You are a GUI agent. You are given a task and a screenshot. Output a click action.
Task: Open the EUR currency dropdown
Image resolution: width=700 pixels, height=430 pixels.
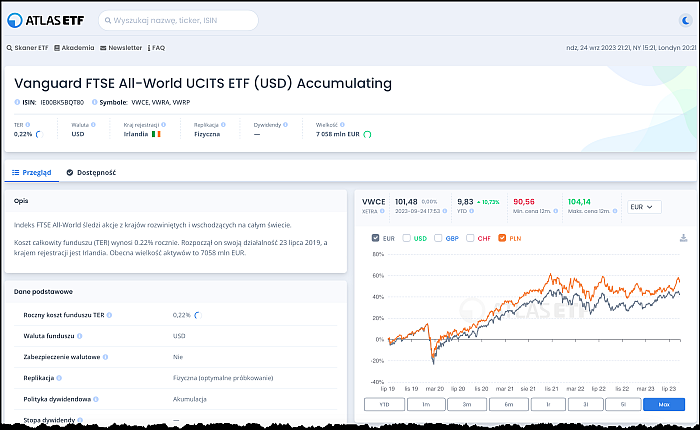pos(644,207)
